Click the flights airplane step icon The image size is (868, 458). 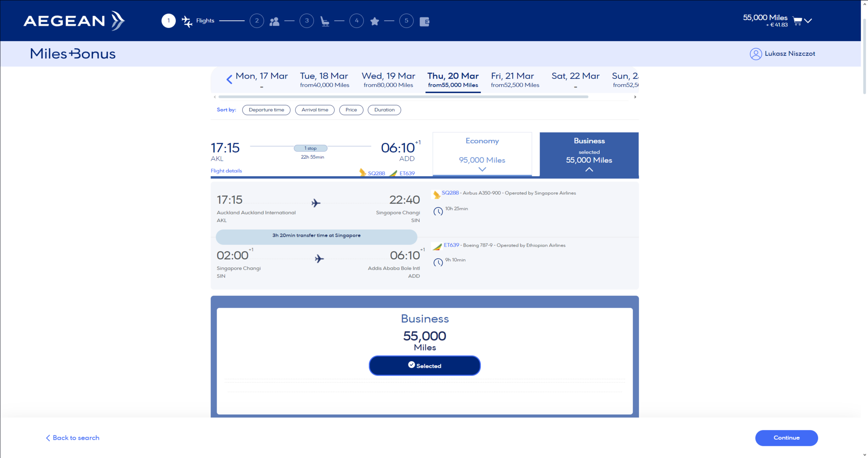(187, 21)
